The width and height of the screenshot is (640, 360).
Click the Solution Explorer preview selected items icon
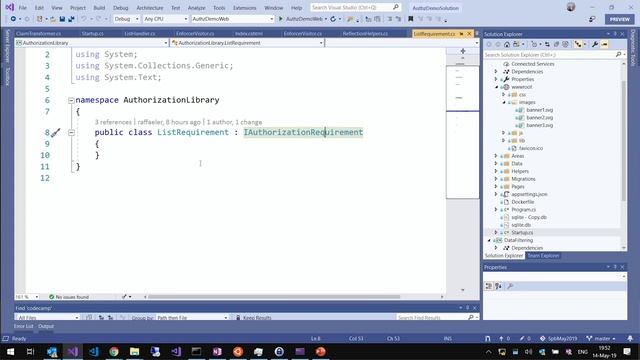click(x=604, y=44)
